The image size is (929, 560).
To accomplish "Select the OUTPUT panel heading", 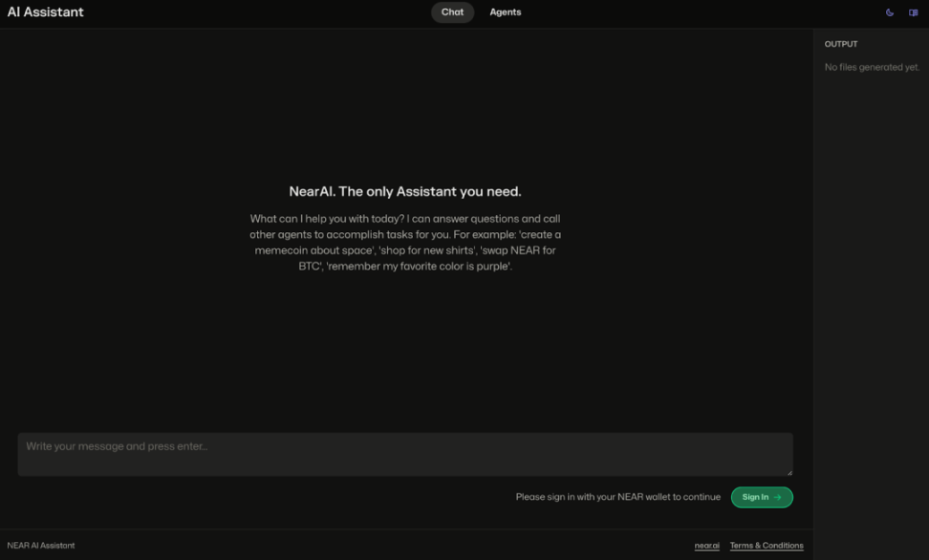I will [x=841, y=44].
